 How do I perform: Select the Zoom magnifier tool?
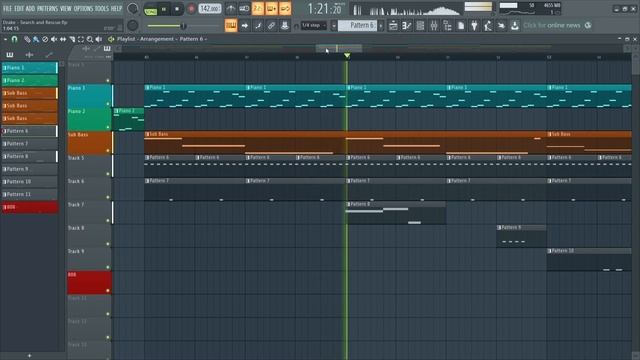90,39
